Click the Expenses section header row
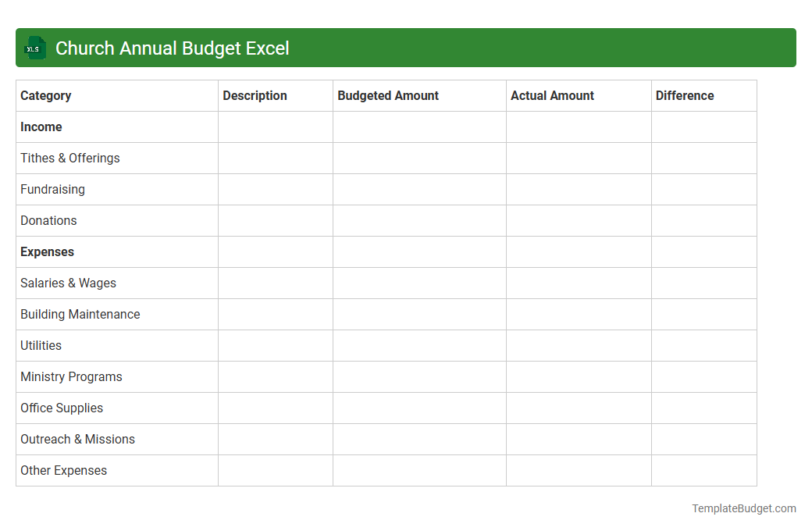Image resolution: width=812 pixels, height=531 pixels. click(47, 251)
